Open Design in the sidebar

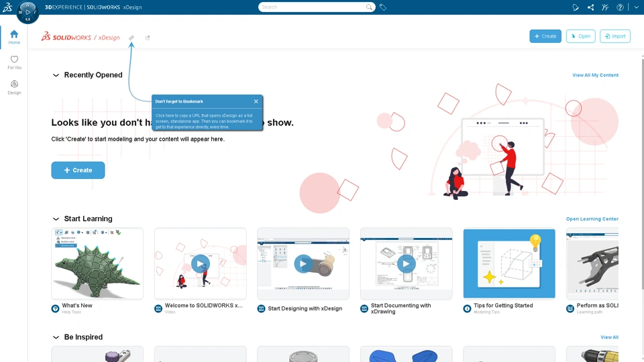click(x=14, y=87)
